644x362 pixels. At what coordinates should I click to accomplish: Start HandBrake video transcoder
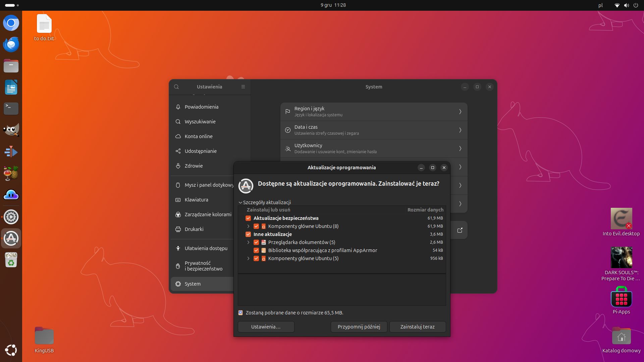point(11,173)
